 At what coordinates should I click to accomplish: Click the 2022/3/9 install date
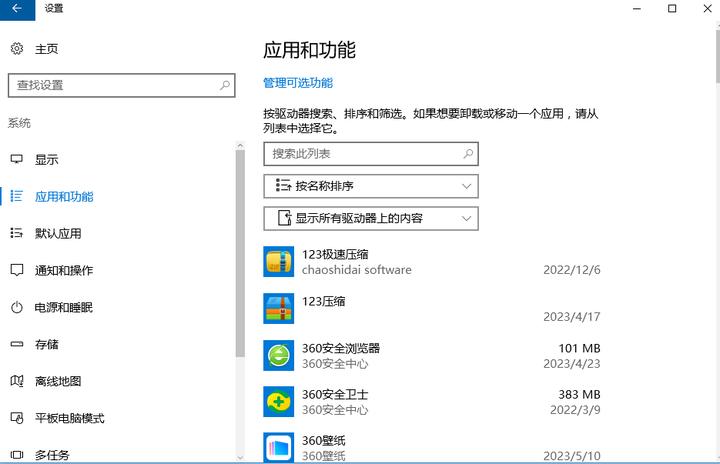click(575, 409)
